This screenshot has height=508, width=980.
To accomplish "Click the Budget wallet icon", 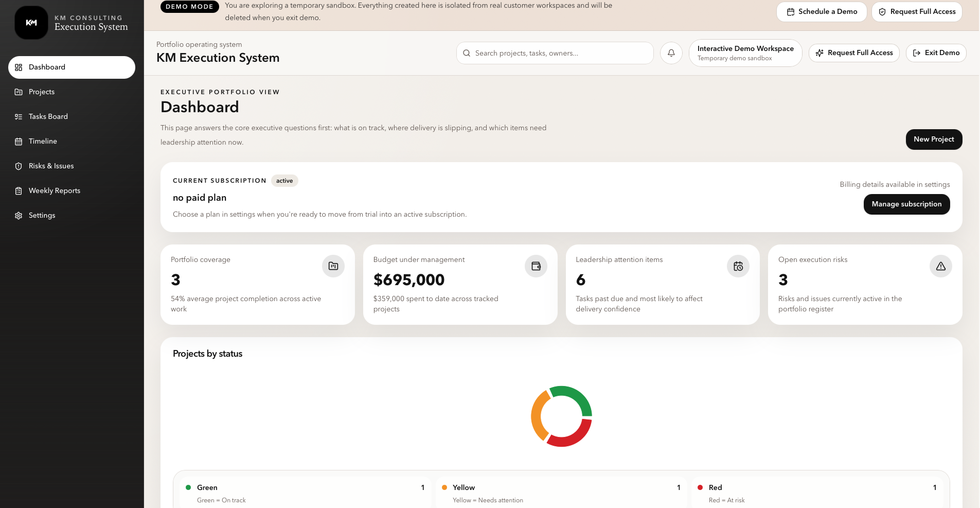I will coord(536,266).
